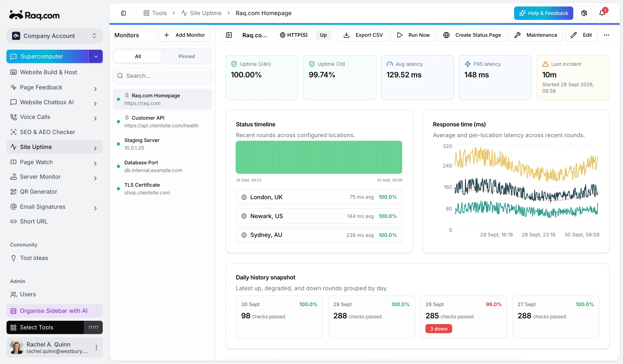The image size is (623, 364).
Task: Click the globe icon beside London, UK
Action: (x=244, y=197)
